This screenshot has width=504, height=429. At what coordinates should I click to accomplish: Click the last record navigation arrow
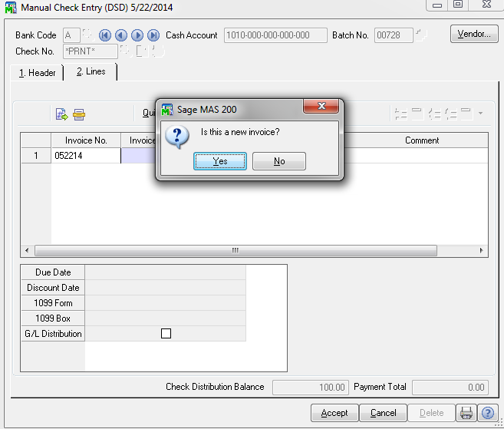click(x=153, y=35)
